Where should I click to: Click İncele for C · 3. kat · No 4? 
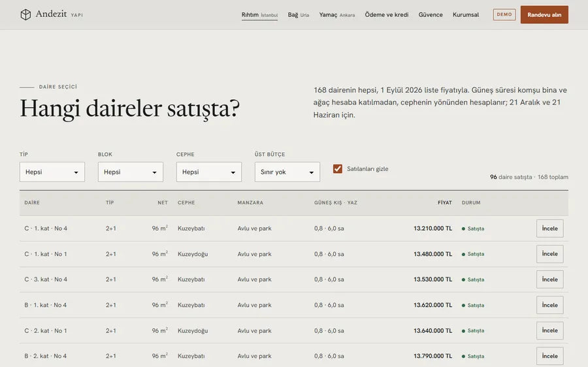[x=549, y=279]
